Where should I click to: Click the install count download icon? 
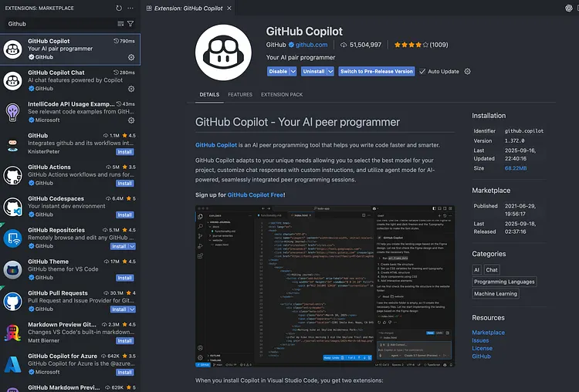tap(344, 45)
